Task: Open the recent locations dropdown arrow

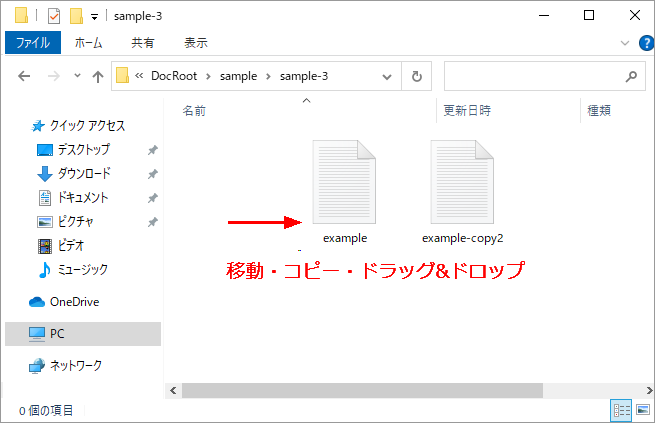Action: (x=76, y=76)
